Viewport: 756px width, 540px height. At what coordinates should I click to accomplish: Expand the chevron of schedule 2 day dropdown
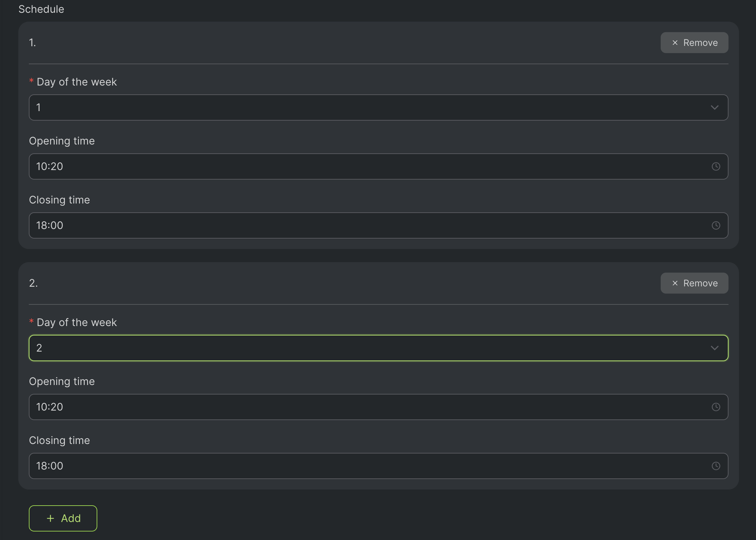click(x=714, y=348)
